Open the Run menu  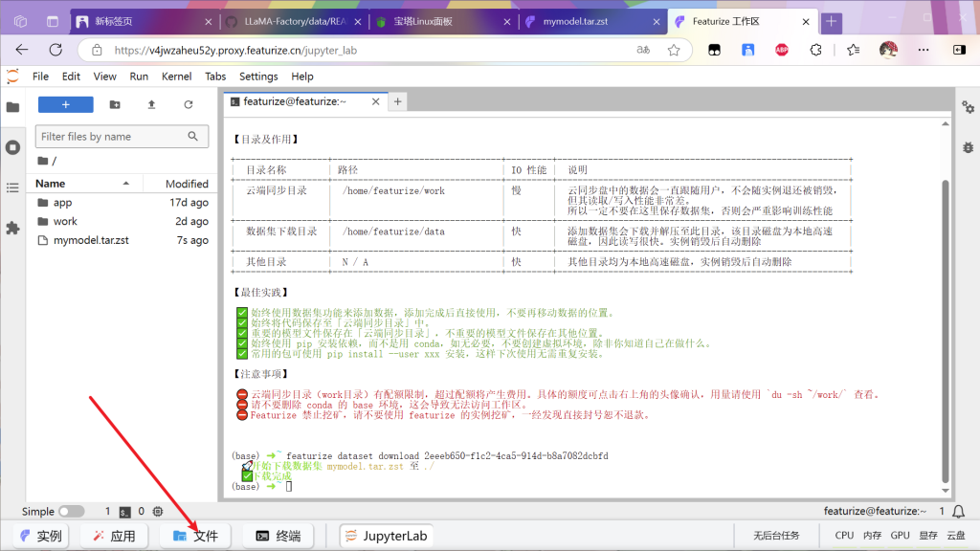[139, 77]
